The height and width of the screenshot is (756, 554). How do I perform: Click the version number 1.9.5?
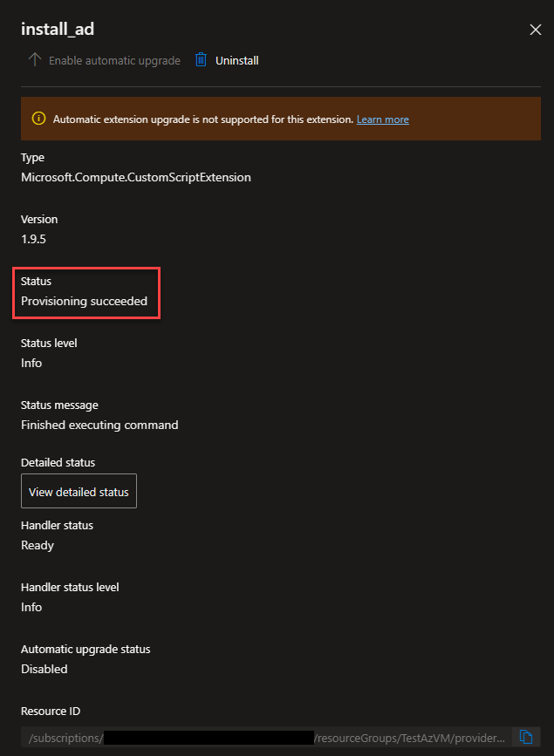[35, 239]
